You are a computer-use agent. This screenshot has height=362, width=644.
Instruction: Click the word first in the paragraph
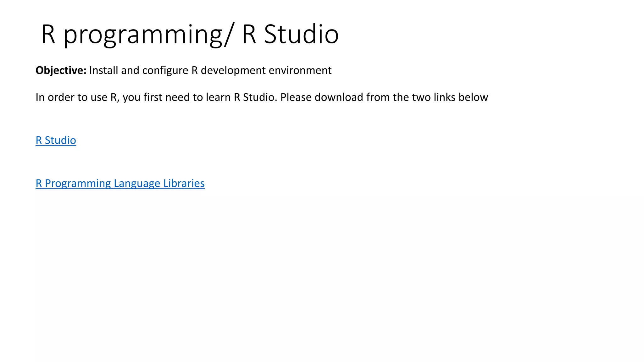point(153,97)
